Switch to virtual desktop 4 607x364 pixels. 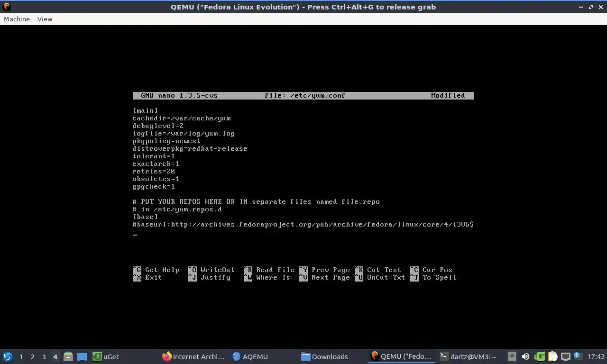55,356
